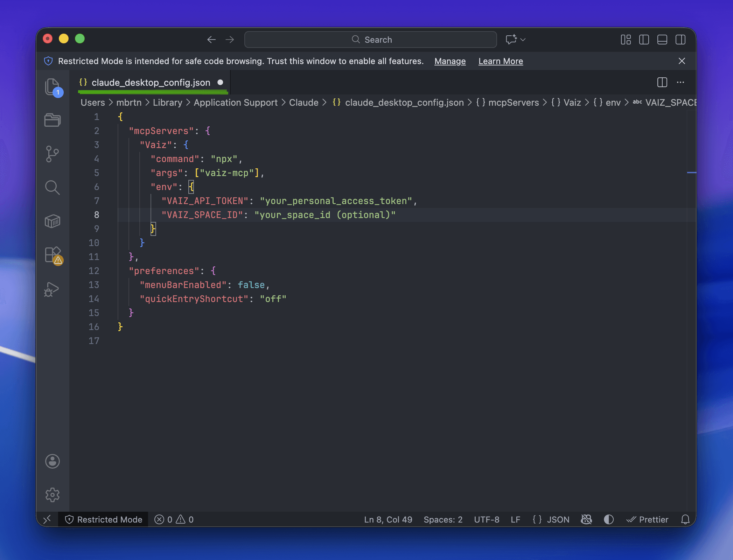Open the Search magnifier in the activity bar
Screen dimensions: 733x560
pos(53,188)
